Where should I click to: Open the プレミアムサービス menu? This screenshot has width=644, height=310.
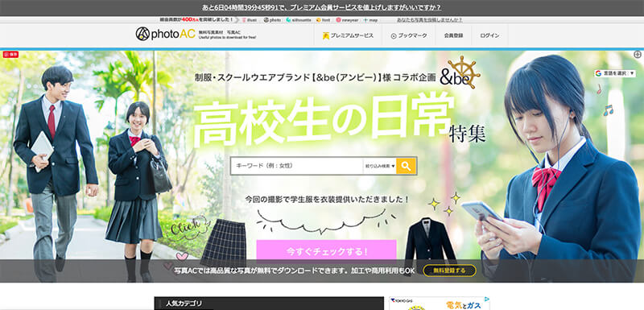pos(349,35)
